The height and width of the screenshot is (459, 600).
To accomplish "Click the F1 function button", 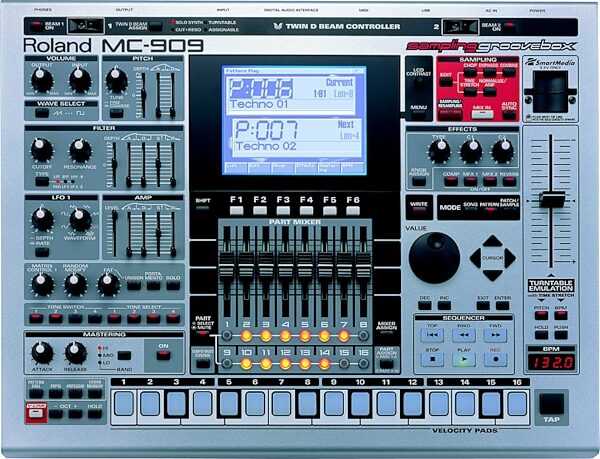I will 236,210.
